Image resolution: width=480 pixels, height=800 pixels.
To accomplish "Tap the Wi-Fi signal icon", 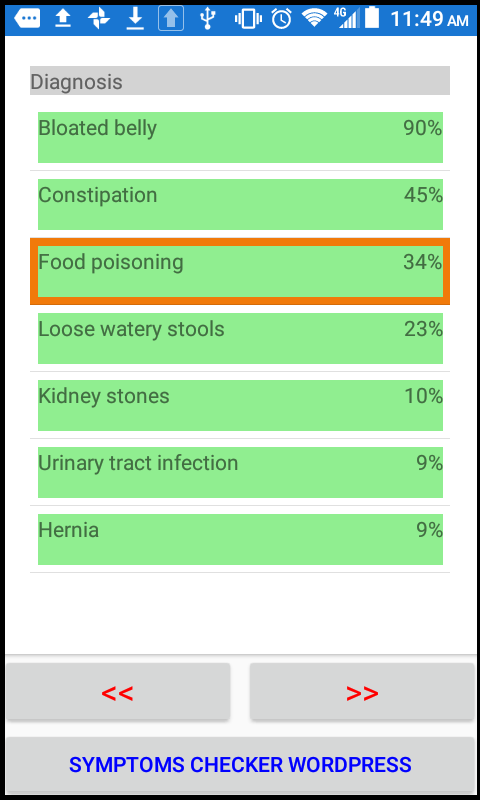I will (x=314, y=19).
